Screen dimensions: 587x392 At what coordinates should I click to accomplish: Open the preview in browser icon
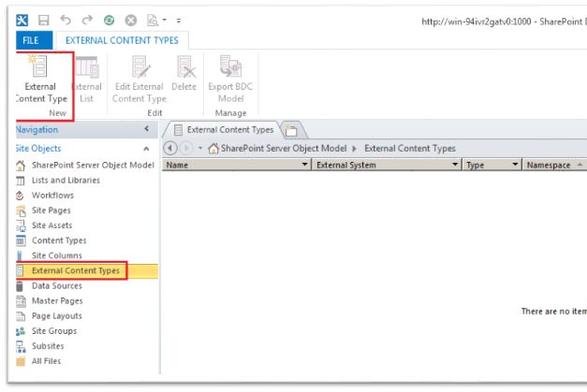click(x=153, y=21)
